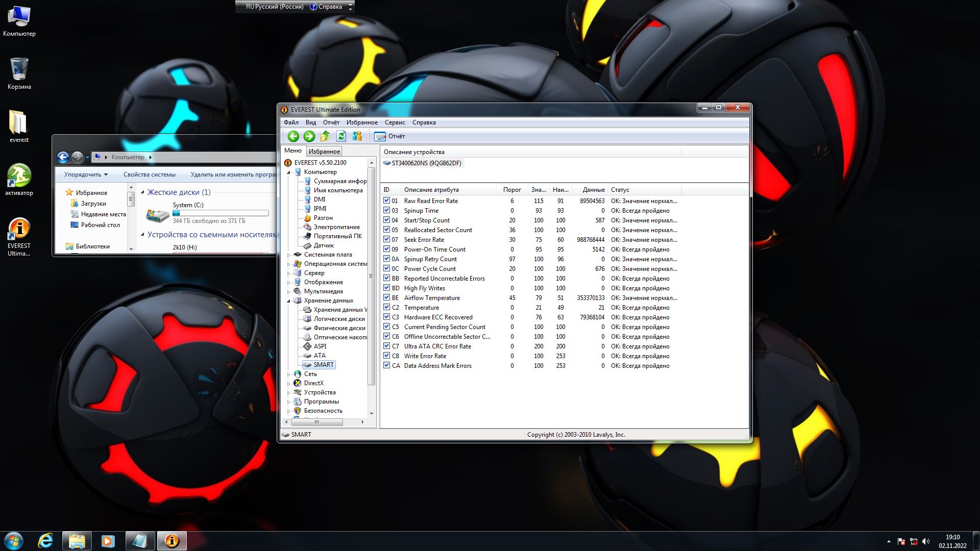980x551 pixels.
Task: Open активатор desktop icon
Action: [19, 180]
